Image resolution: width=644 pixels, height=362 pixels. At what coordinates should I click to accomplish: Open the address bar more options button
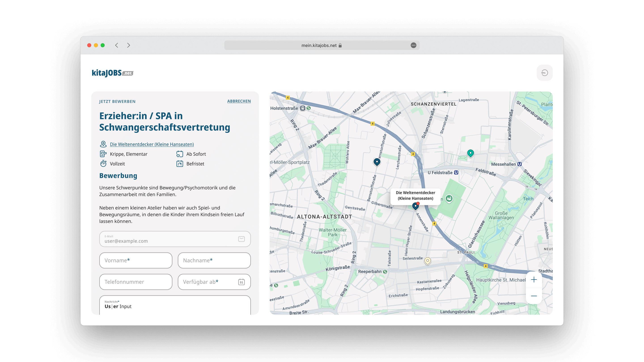413,45
